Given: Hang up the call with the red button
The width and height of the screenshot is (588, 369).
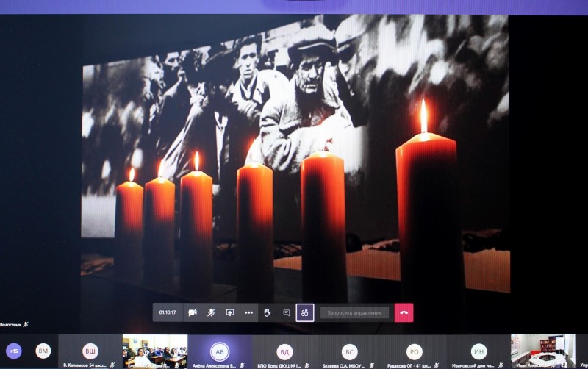Looking at the screenshot, I should tap(404, 312).
